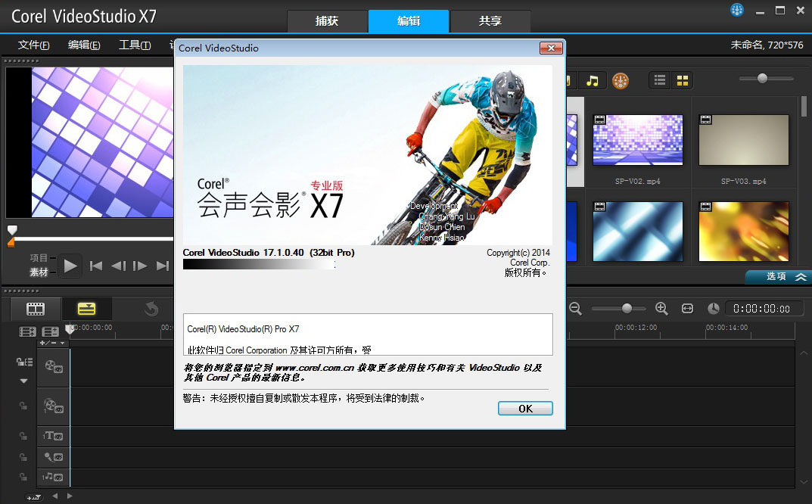Click the library panel scrollbar
Viewport: 812px width, 504px height.
(804, 106)
